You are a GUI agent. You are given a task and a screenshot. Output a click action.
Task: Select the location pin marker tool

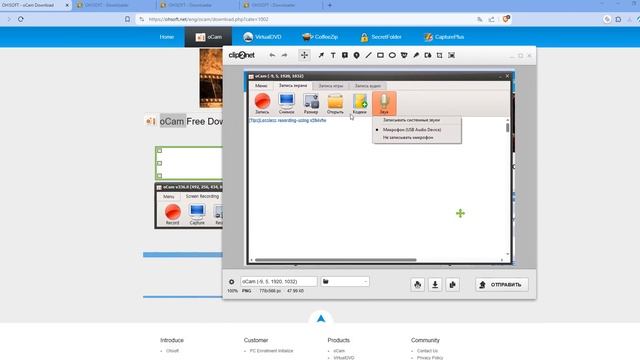pyautogui.click(x=357, y=55)
